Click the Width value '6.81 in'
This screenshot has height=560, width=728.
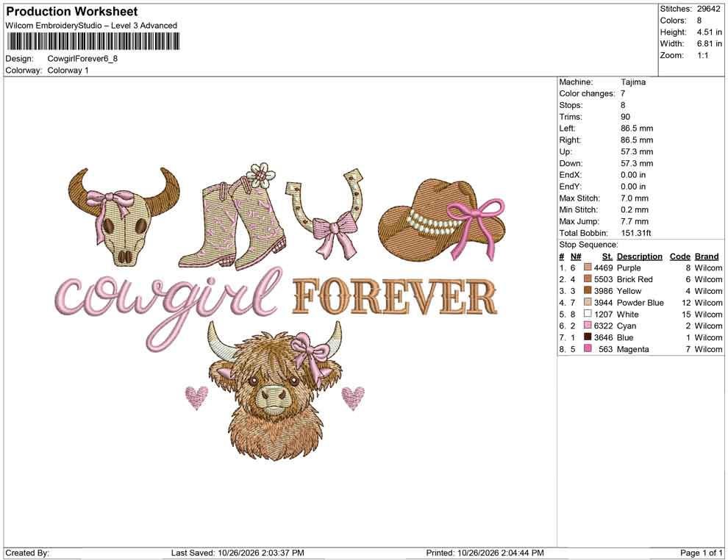pos(709,43)
